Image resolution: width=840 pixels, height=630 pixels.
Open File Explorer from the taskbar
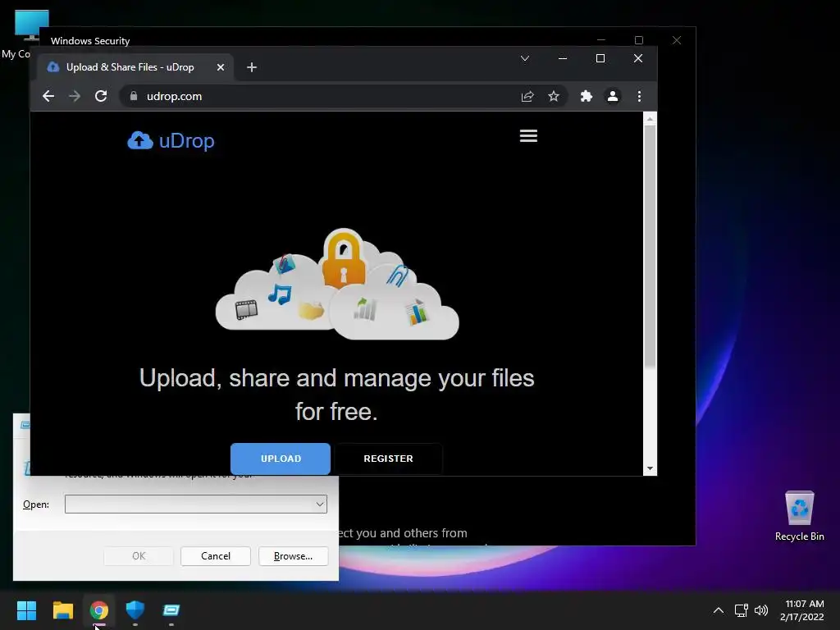point(62,610)
